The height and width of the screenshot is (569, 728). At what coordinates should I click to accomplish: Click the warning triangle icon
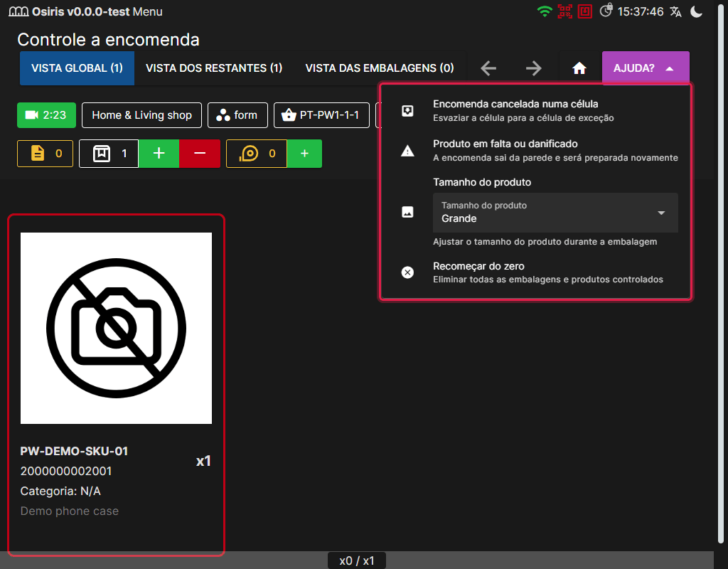407,151
